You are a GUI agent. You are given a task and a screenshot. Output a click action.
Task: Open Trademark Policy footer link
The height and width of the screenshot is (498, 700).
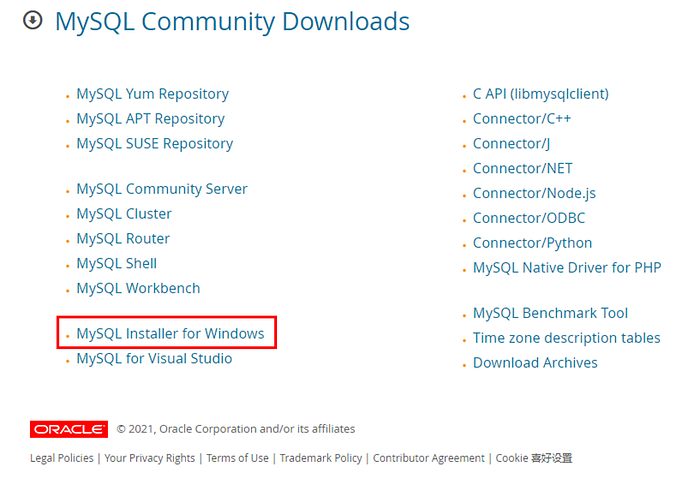click(321, 458)
